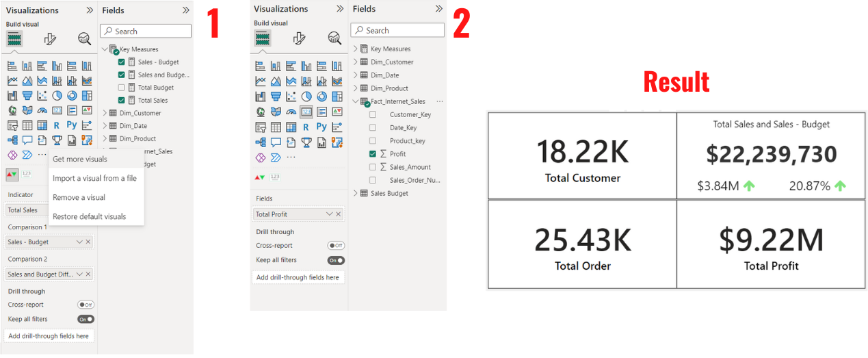Remove the Sales - Budget field from Comparison 1
The width and height of the screenshot is (868, 358).
click(88, 242)
